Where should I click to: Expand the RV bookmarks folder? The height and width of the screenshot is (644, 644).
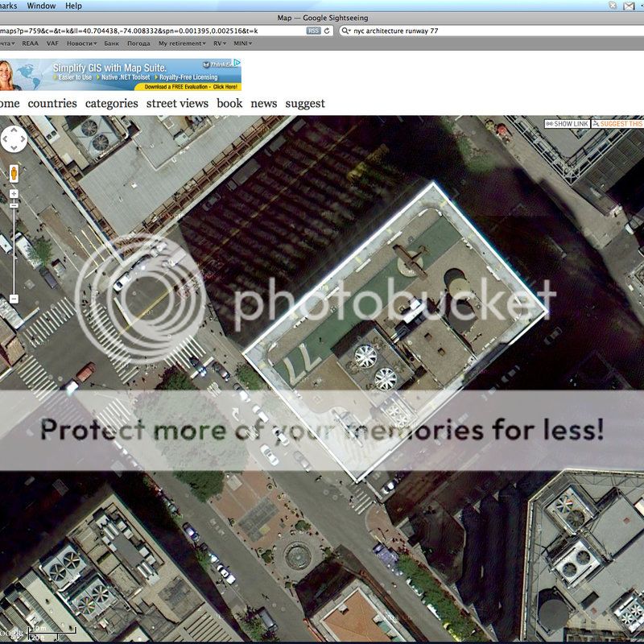click(x=220, y=43)
